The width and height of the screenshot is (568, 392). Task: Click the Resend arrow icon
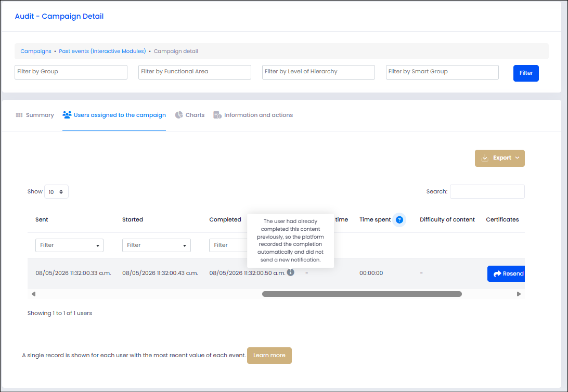(497, 273)
